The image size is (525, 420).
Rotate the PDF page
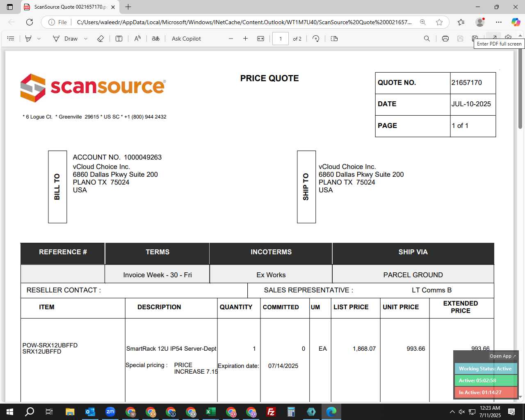point(316,39)
